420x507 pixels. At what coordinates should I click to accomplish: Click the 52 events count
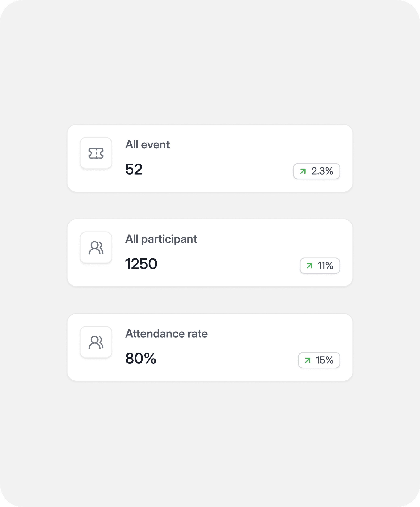tap(134, 169)
